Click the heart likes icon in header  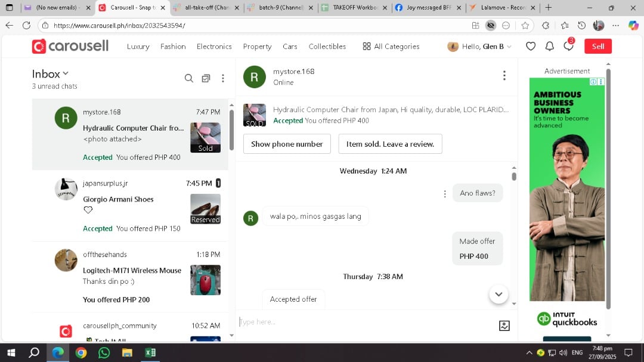pyautogui.click(x=531, y=47)
